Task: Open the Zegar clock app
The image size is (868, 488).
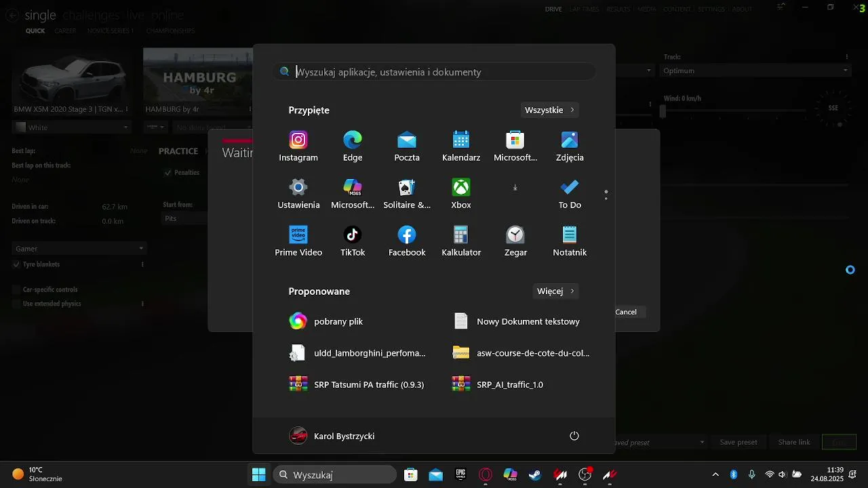Action: 515,241
